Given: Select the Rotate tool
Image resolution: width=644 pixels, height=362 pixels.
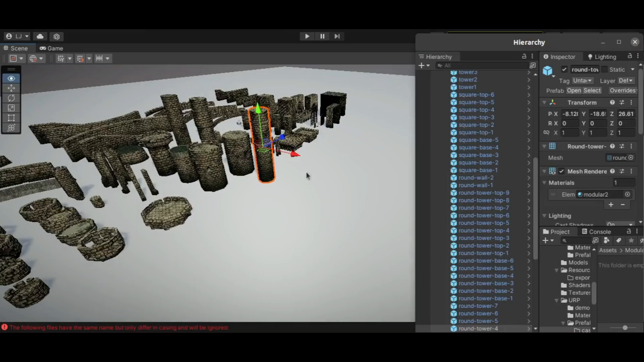Looking at the screenshot, I should click(11, 98).
